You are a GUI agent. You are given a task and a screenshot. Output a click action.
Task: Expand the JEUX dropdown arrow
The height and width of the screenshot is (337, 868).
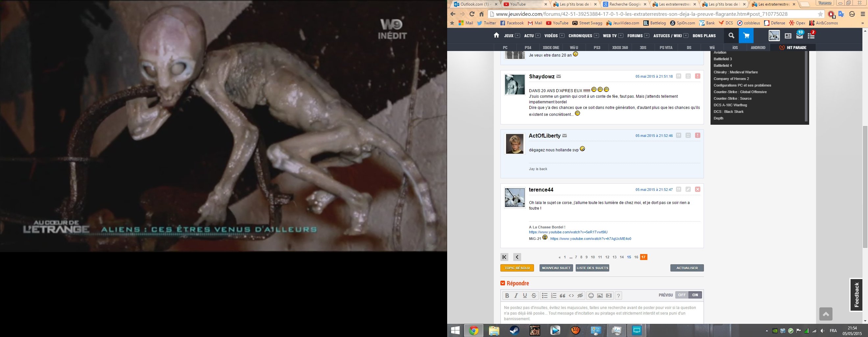pyautogui.click(x=517, y=36)
